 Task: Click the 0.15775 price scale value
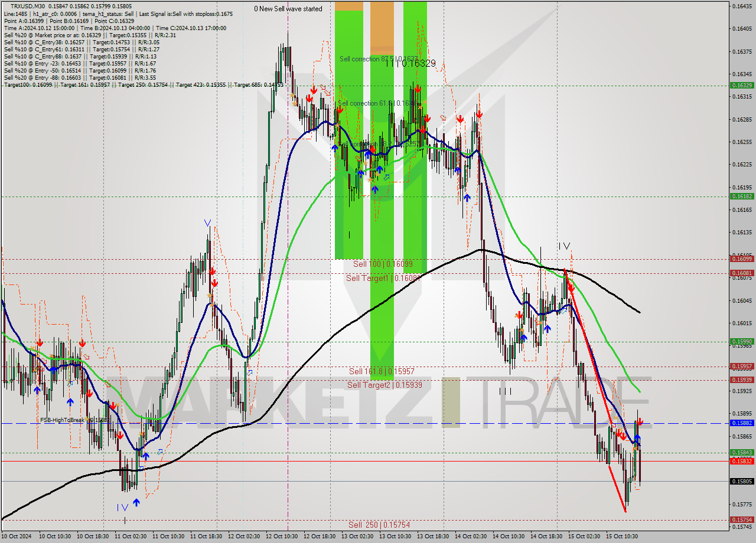coord(742,504)
